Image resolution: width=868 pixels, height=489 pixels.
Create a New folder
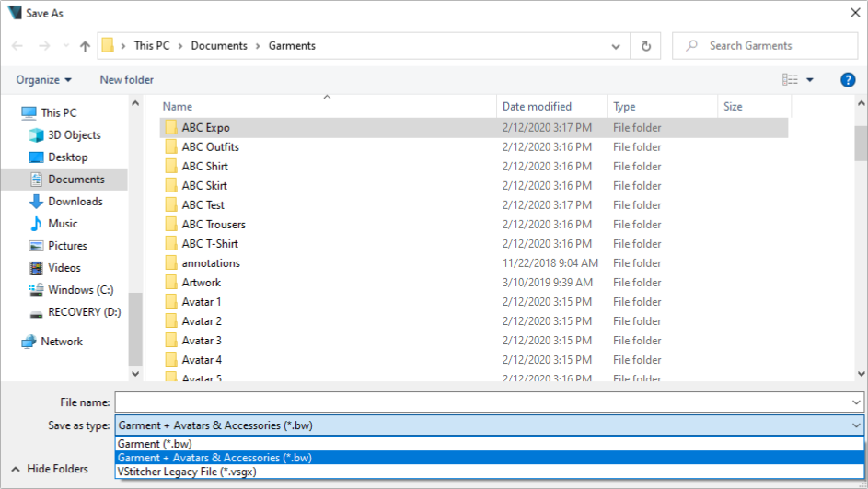click(x=127, y=80)
